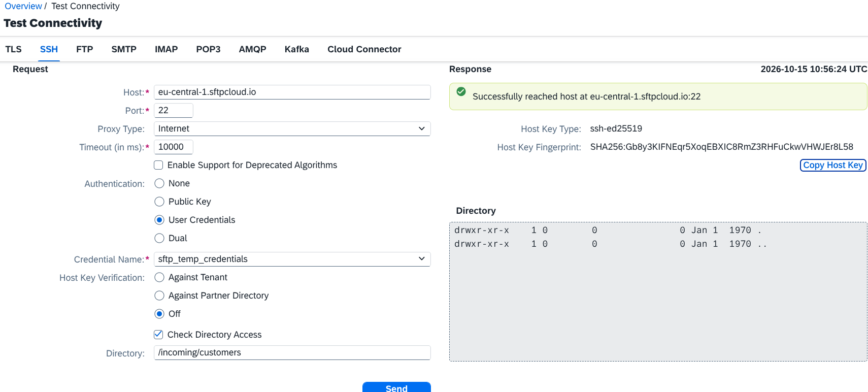868x392 pixels.
Task: Choose User Credentials authentication
Action: click(x=159, y=220)
